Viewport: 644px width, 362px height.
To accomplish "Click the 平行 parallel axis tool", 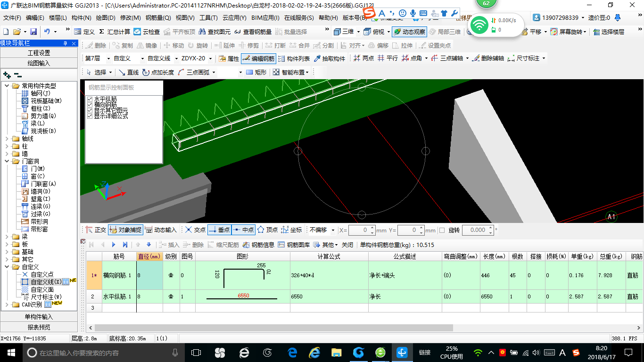I will [387, 58].
